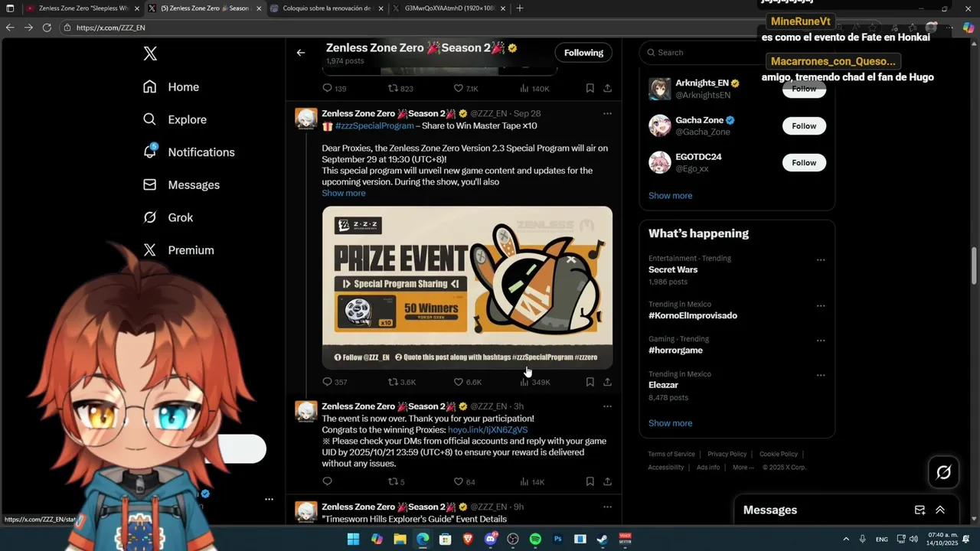Open a new browser tab

pyautogui.click(x=520, y=8)
